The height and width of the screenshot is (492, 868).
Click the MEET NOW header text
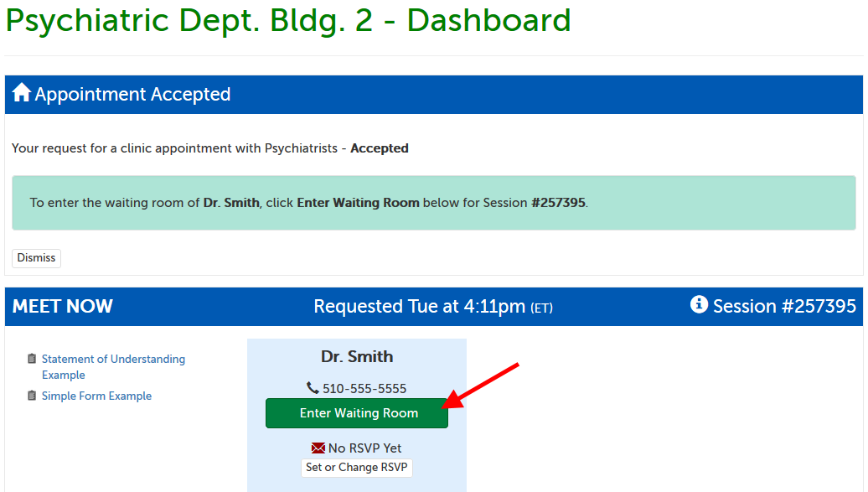click(x=63, y=306)
